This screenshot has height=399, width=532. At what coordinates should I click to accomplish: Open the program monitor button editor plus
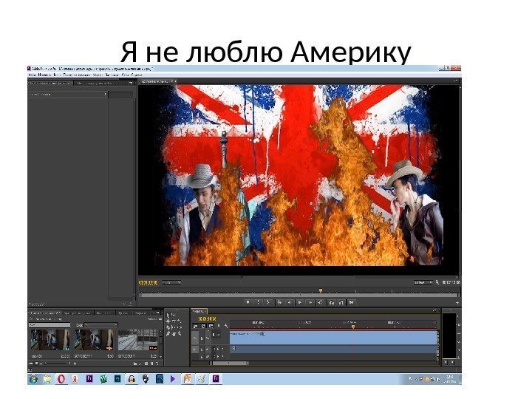457,302
